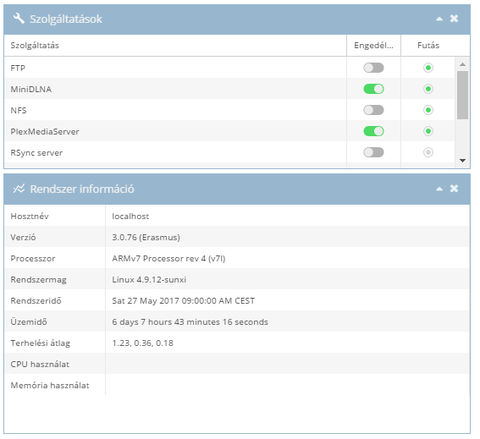
Task: Click the chart icon in Rendszer információ header
Action: tap(19, 189)
